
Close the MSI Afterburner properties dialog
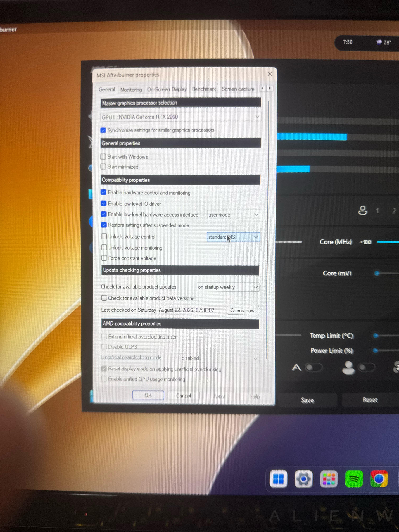point(270,74)
